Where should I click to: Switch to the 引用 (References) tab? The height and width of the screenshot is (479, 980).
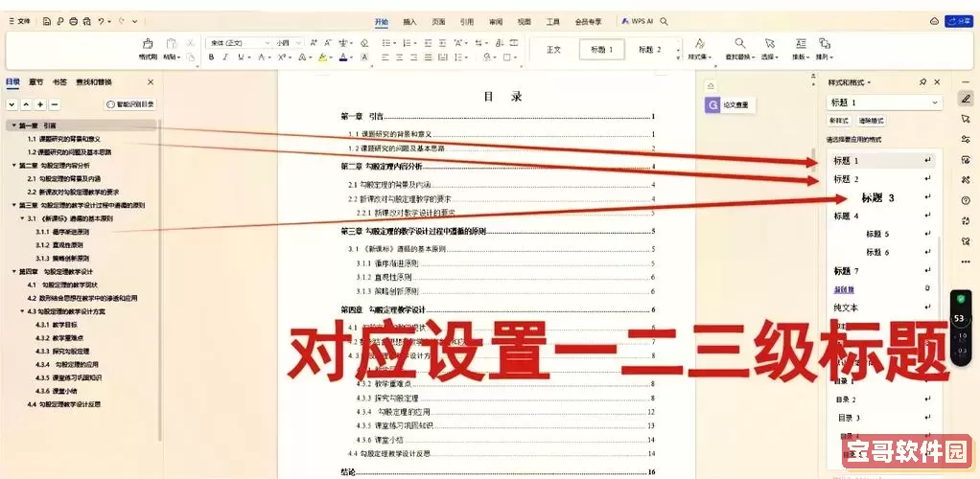pyautogui.click(x=467, y=21)
